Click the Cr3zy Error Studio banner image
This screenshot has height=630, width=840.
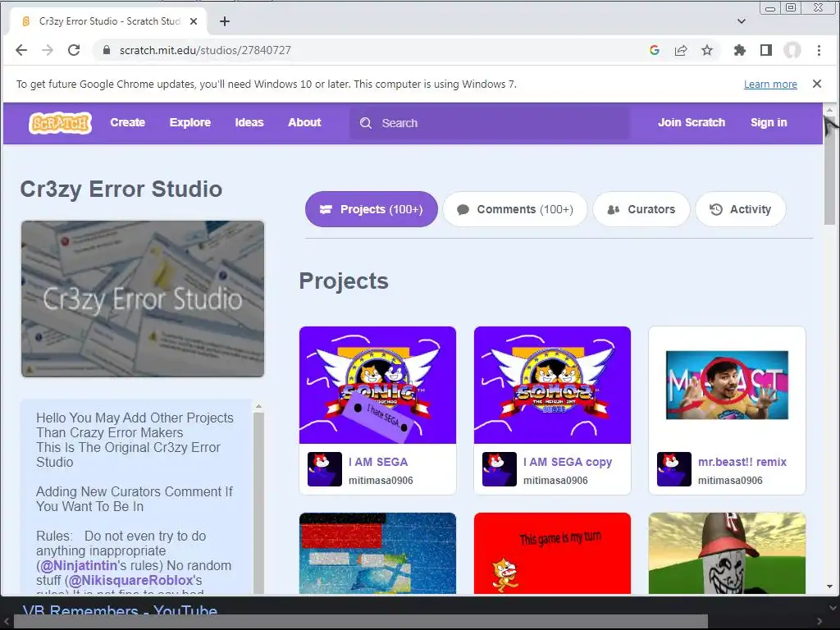143,299
